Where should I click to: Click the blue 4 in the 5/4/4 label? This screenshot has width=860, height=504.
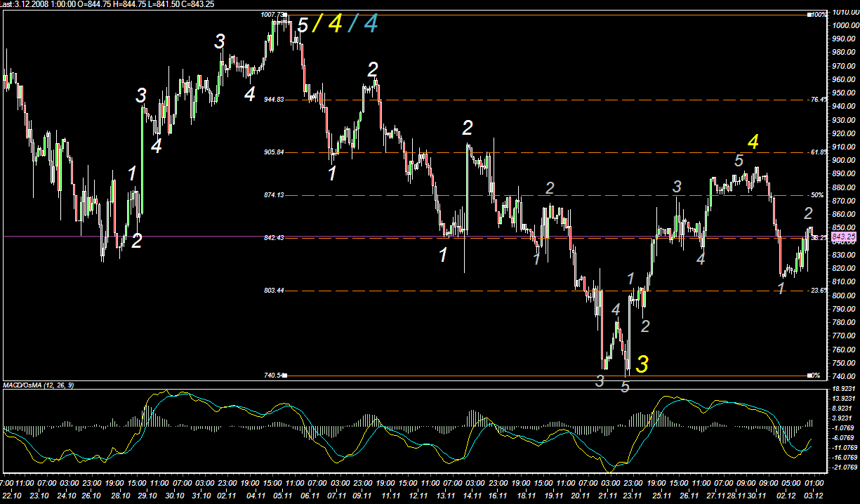[371, 25]
